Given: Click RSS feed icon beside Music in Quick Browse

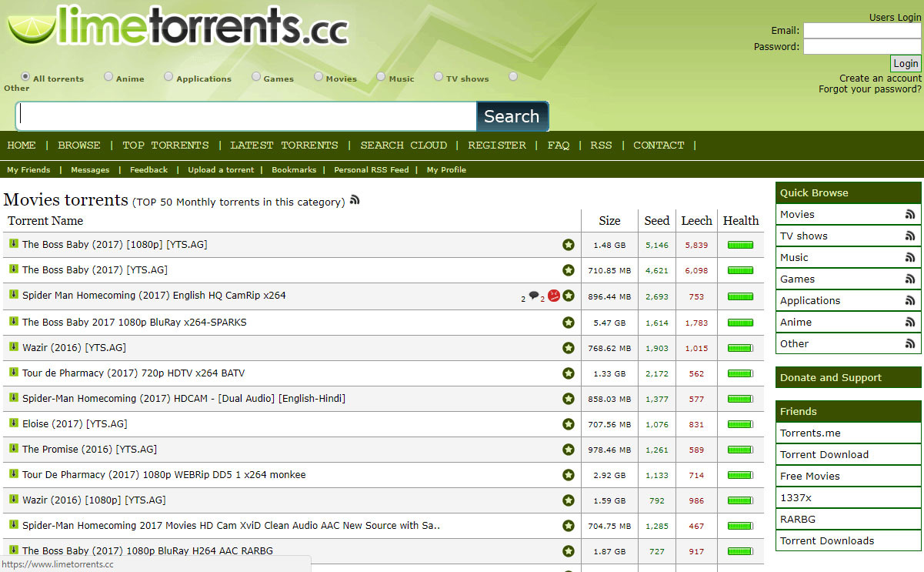Looking at the screenshot, I should click(x=910, y=258).
